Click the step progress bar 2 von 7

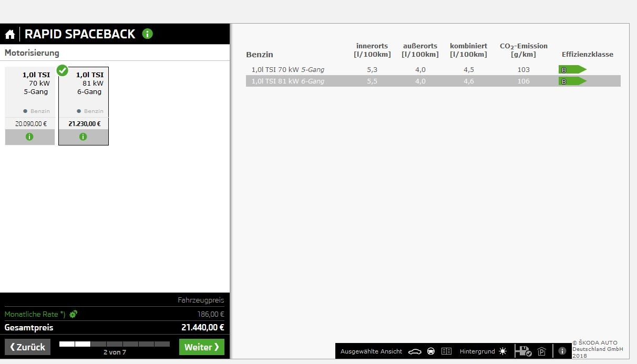pos(115,344)
